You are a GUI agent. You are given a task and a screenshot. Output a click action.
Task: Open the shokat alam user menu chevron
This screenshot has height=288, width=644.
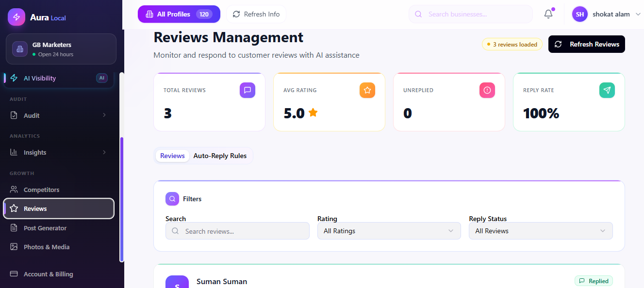(639, 14)
